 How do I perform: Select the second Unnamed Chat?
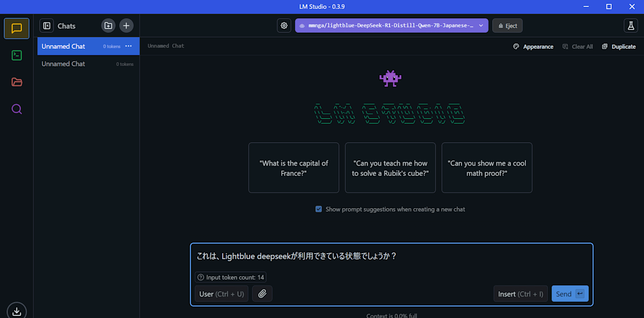pyautogui.click(x=89, y=64)
